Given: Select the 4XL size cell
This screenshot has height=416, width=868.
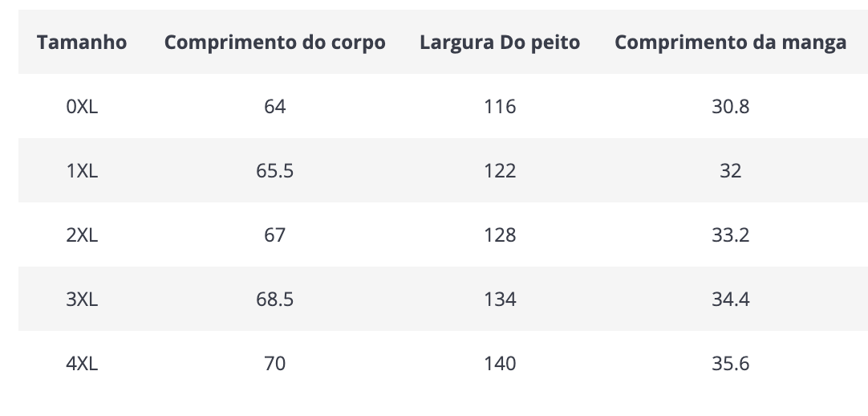Looking at the screenshot, I should pos(82,363).
